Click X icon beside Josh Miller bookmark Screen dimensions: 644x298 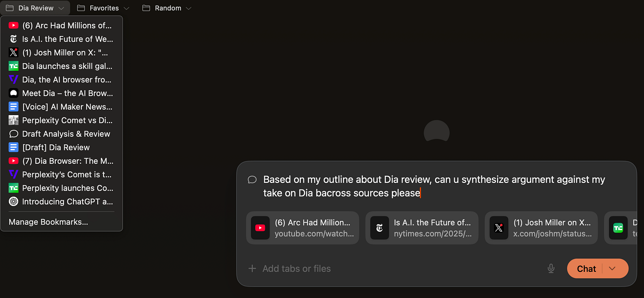(14, 53)
